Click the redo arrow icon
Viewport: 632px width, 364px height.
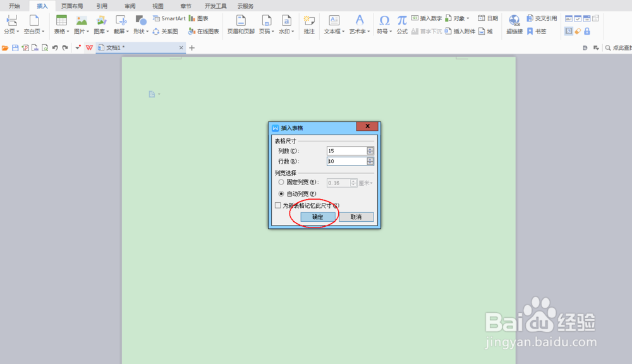coord(65,48)
